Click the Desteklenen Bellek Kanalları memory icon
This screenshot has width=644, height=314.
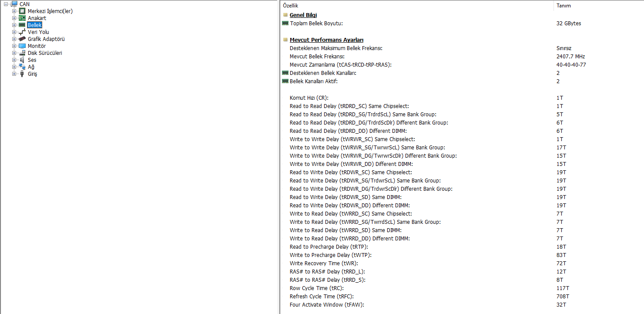(x=285, y=73)
